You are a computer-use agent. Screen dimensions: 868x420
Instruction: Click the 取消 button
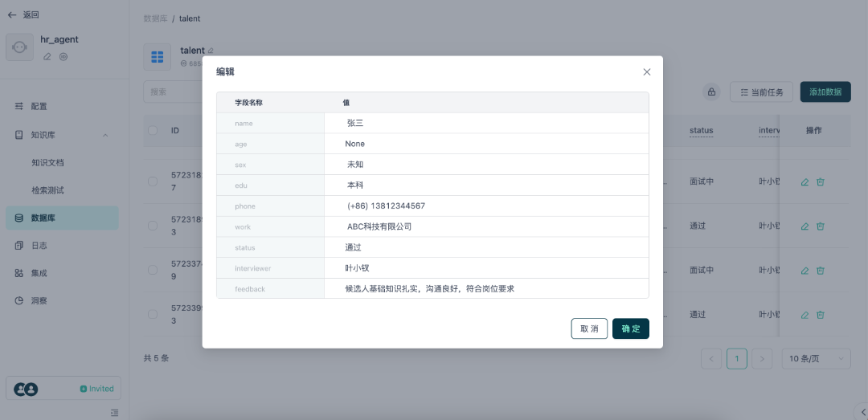[x=589, y=328]
